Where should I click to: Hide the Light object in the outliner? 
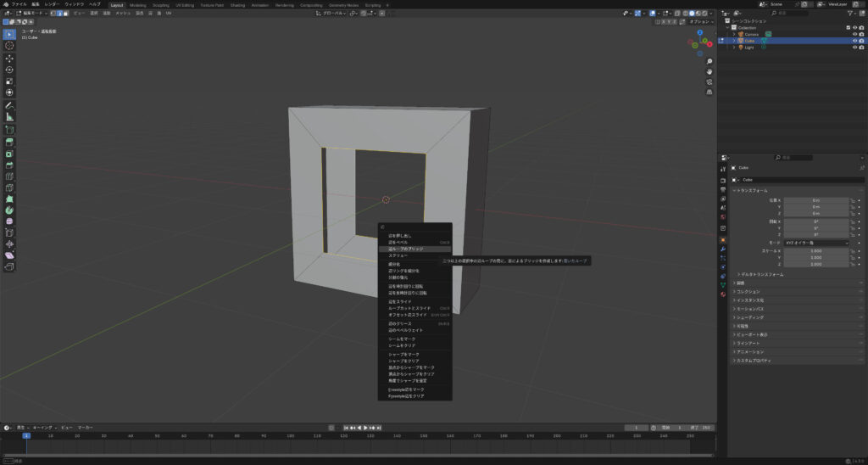[x=854, y=48]
